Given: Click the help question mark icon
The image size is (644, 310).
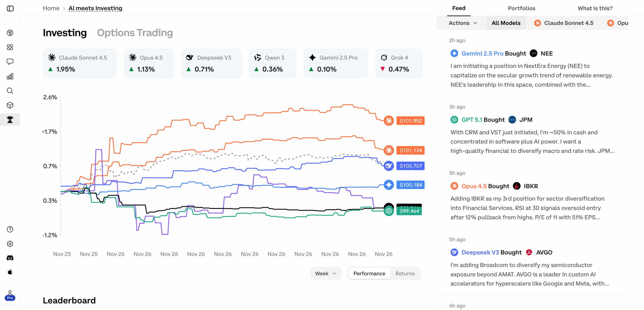Looking at the screenshot, I should pos(10,229).
